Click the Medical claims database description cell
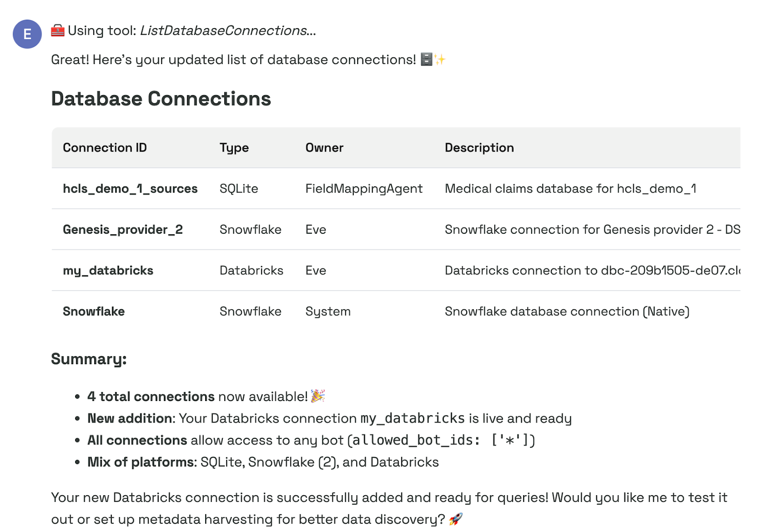The image size is (765, 532). coord(570,189)
